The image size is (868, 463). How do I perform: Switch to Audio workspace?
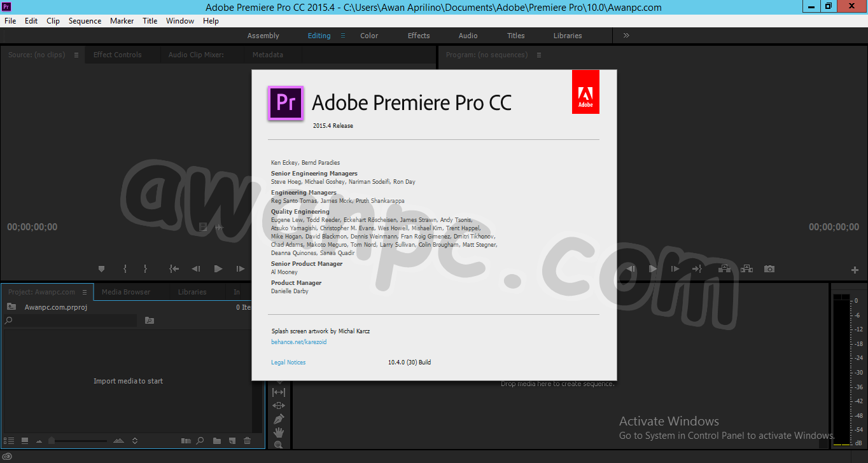pos(468,36)
